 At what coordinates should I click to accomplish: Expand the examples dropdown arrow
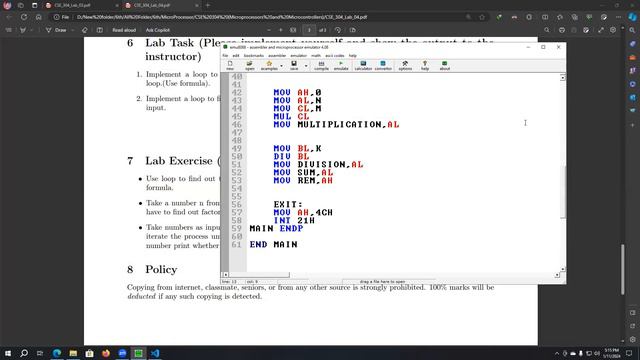(281, 66)
